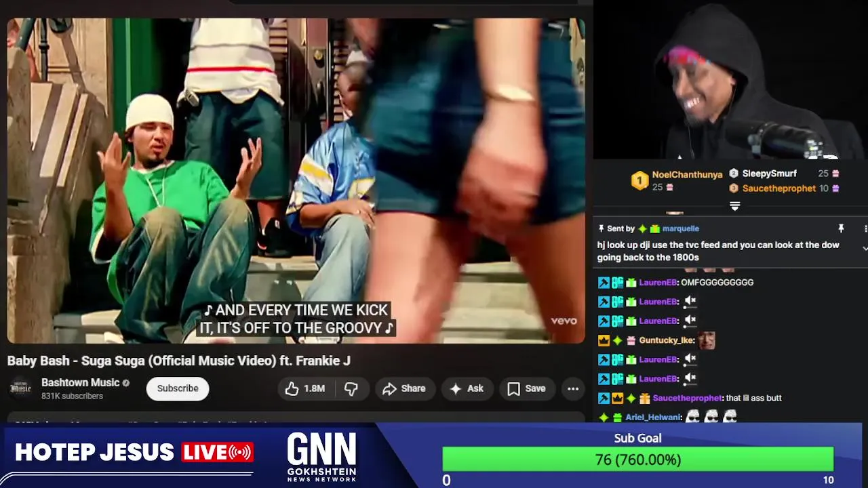
Task: Click the Sub Goal label
Action: 637,438
